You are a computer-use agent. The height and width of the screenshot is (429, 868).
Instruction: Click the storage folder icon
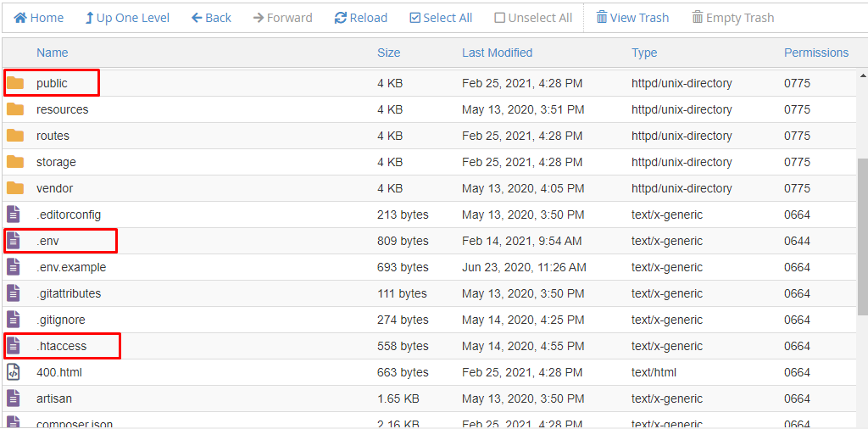point(15,162)
